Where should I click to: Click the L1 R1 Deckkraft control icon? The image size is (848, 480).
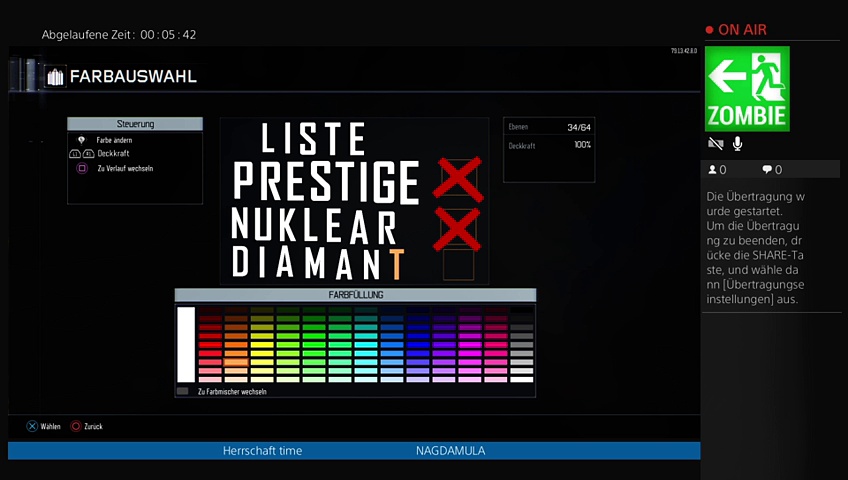coord(81,154)
